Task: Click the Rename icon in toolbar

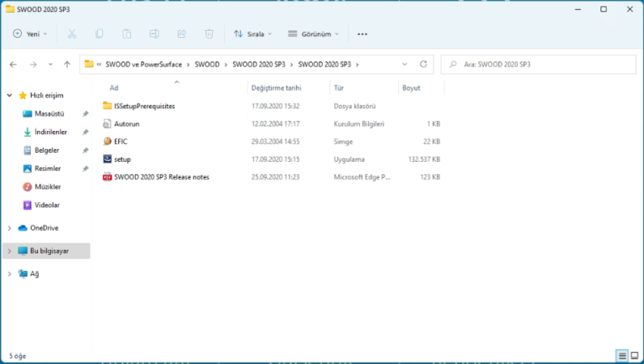Action: pos(154,34)
